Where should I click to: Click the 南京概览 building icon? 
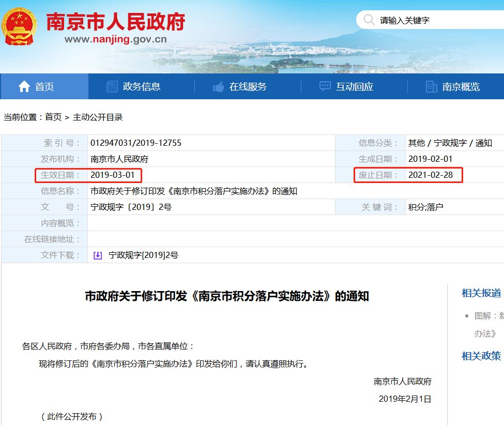[x=431, y=86]
